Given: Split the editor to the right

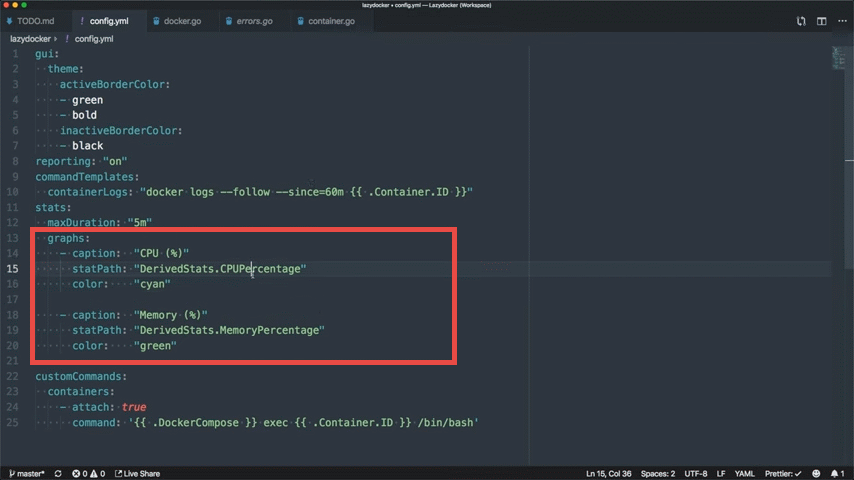Looking at the screenshot, I should (x=822, y=21).
